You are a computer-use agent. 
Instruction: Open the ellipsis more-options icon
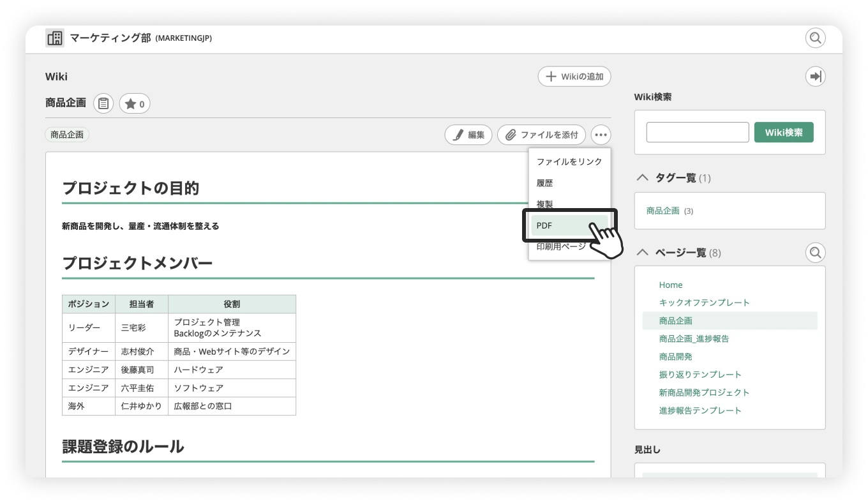point(600,135)
